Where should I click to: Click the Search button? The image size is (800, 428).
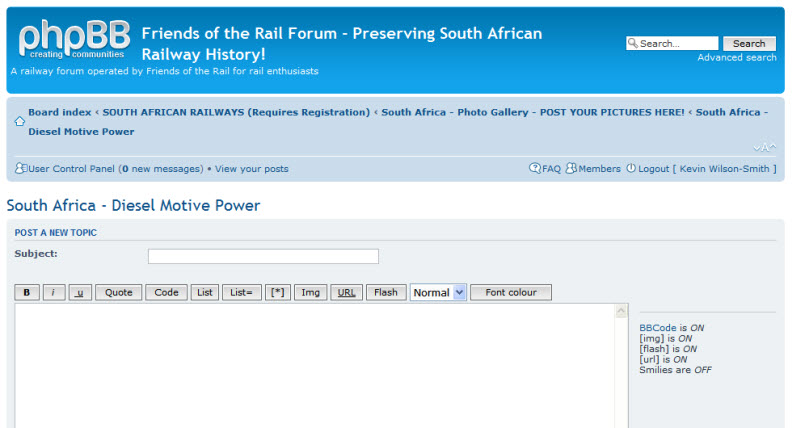[x=749, y=44]
